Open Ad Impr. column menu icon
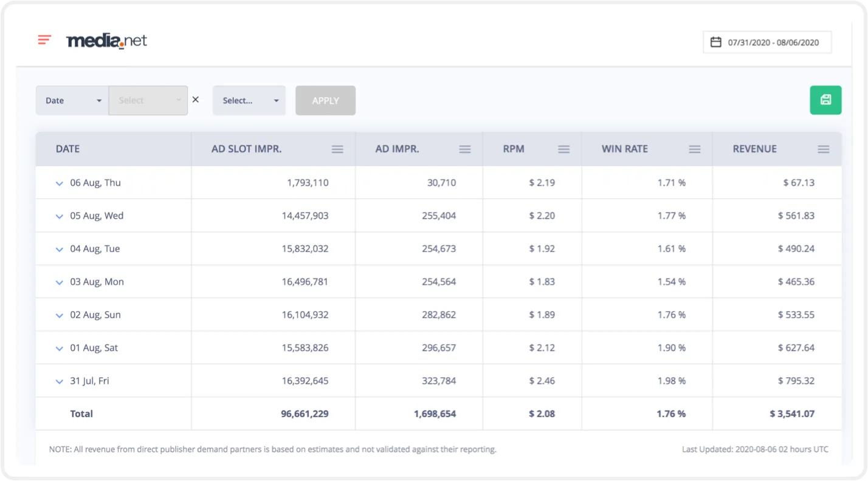The width and height of the screenshot is (868, 481). coord(465,149)
